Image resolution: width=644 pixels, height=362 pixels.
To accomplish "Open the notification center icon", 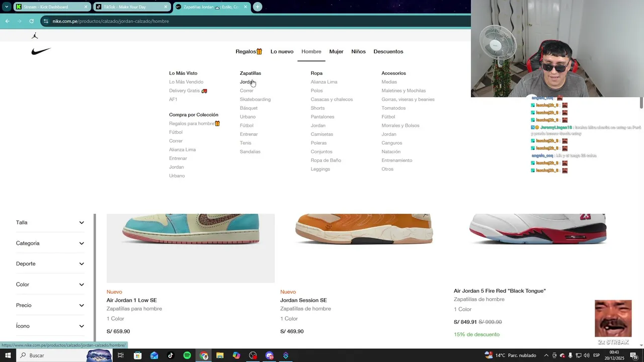I will tap(634, 355).
